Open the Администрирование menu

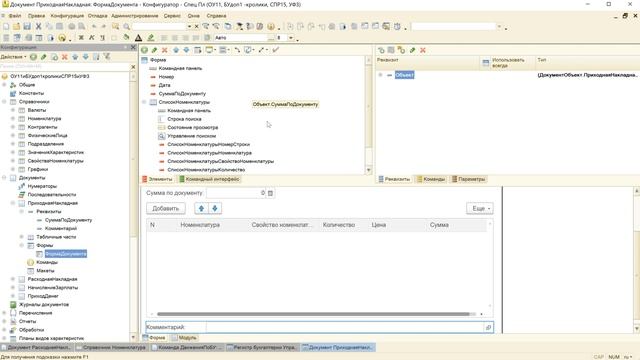(135, 16)
